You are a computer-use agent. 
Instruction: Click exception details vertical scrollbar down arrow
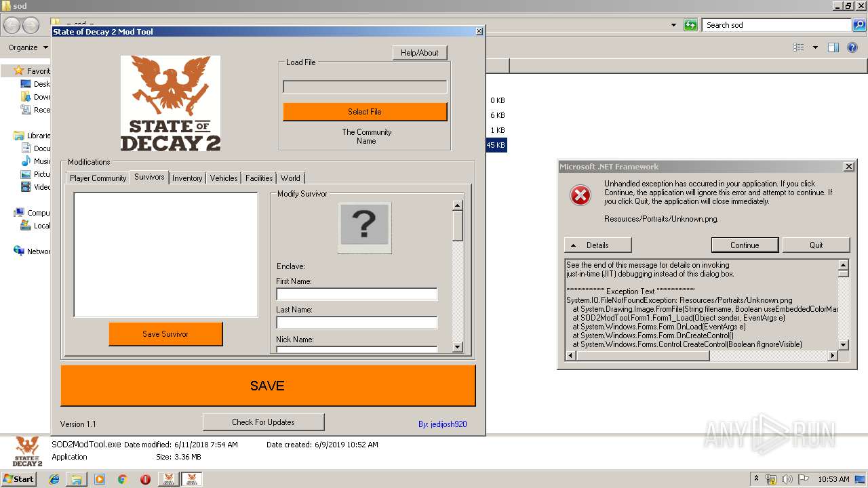843,344
